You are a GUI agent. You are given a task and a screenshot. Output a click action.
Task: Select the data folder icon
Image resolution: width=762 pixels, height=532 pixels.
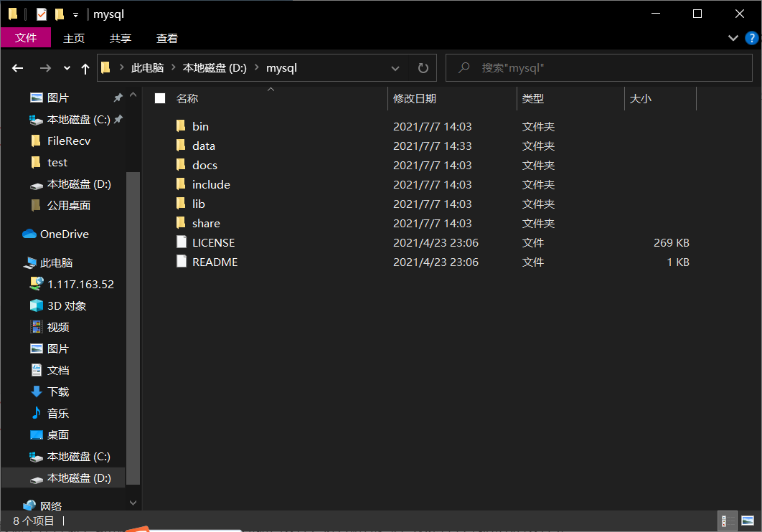[181, 146]
